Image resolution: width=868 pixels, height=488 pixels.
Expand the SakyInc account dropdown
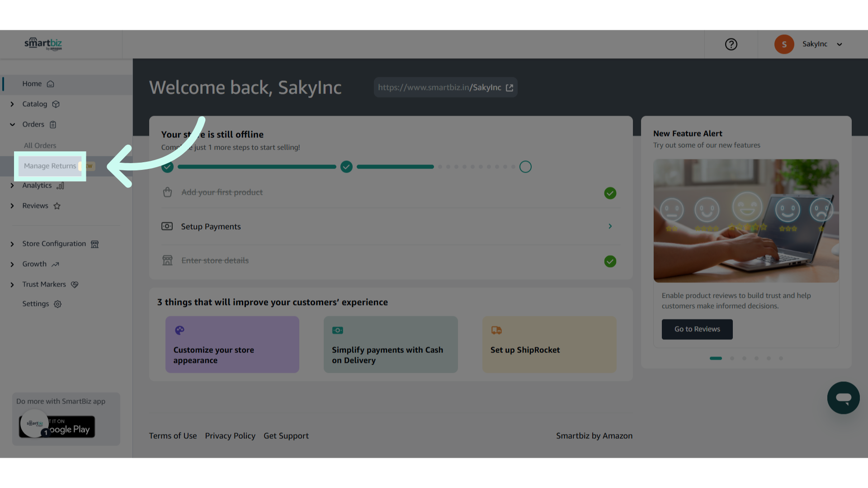(x=840, y=44)
